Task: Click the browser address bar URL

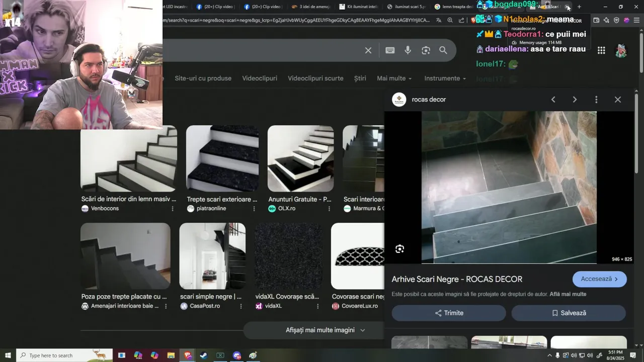Action: coord(297,20)
